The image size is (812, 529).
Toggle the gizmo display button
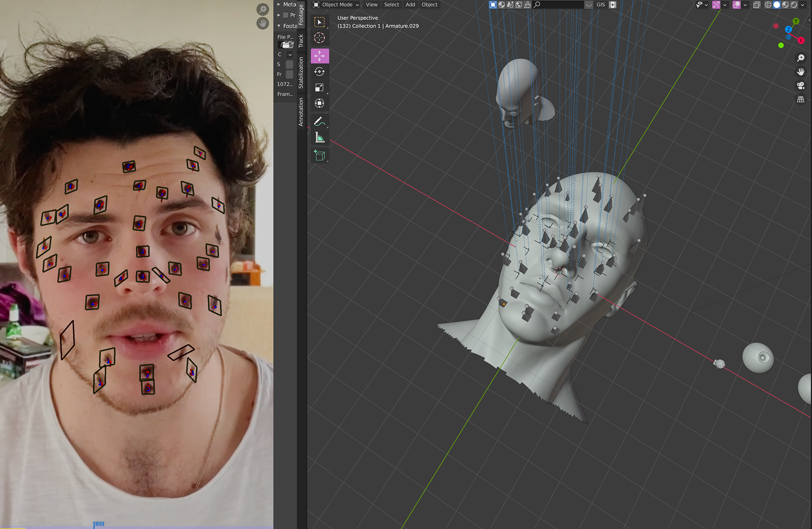click(x=716, y=5)
